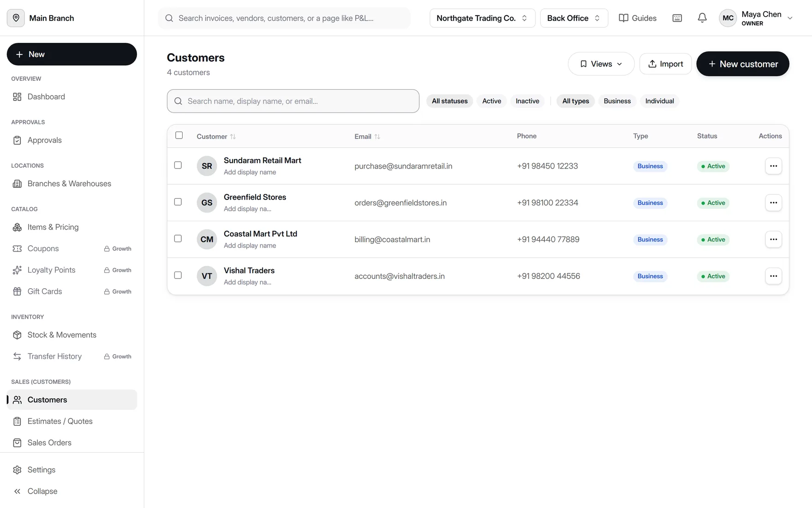Viewport: 812px width, 508px height.
Task: Toggle select-all customers checkbox
Action: [x=179, y=135]
